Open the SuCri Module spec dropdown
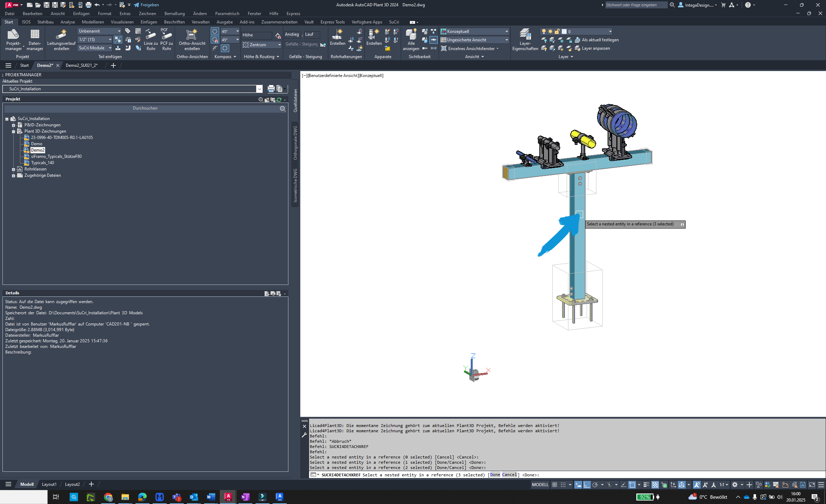This screenshot has height=504, width=826. pyautogui.click(x=95, y=48)
